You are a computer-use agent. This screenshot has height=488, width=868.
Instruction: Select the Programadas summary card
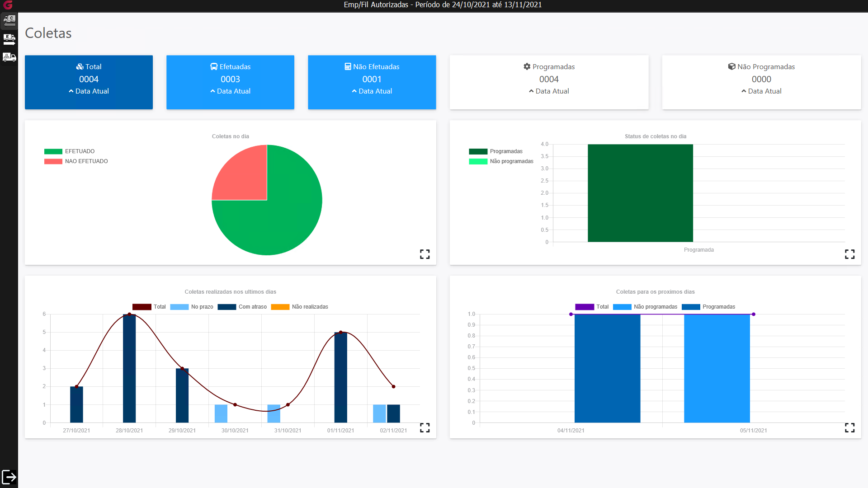pyautogui.click(x=549, y=82)
